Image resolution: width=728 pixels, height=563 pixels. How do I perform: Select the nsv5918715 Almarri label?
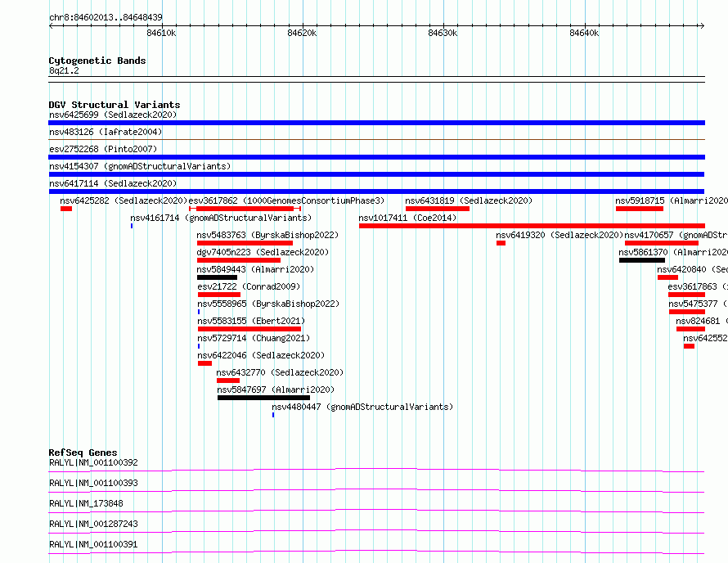(x=672, y=200)
